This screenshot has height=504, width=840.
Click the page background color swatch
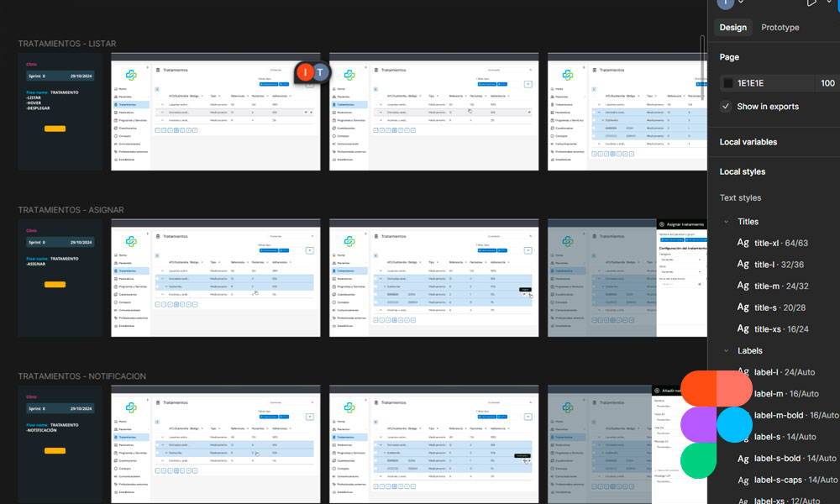click(727, 83)
